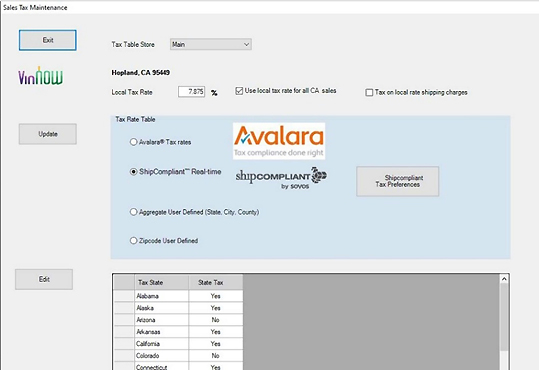Click the Update button

click(x=48, y=134)
